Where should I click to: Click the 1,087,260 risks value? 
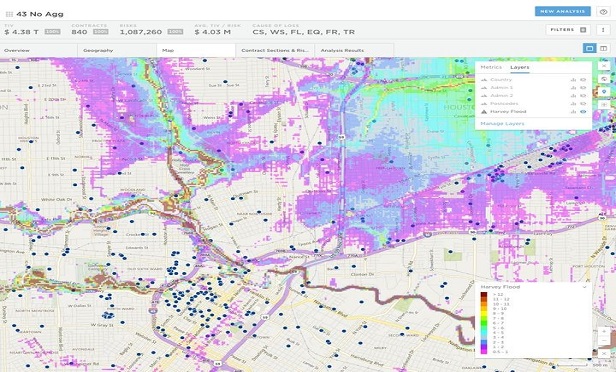[x=141, y=32]
